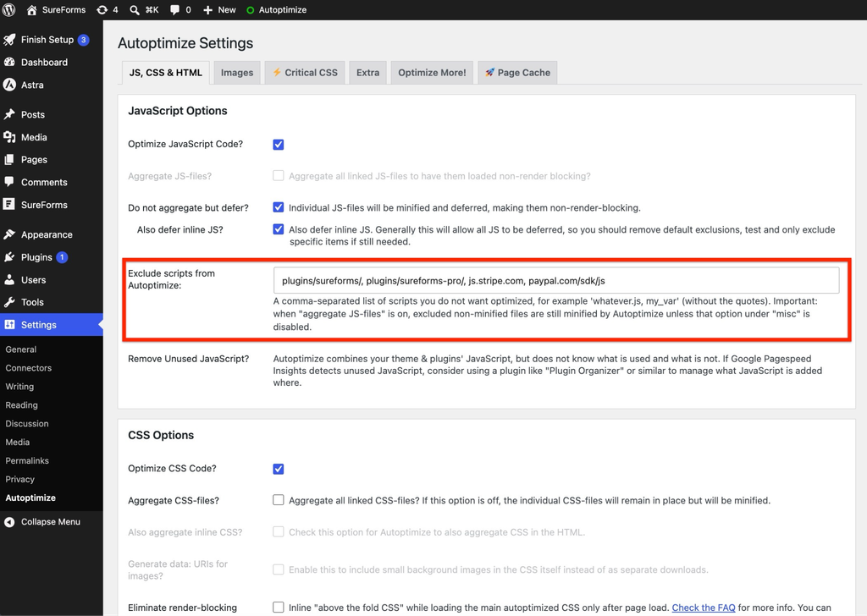
Task: Click the Plugins plug icon
Action: [x=9, y=257]
